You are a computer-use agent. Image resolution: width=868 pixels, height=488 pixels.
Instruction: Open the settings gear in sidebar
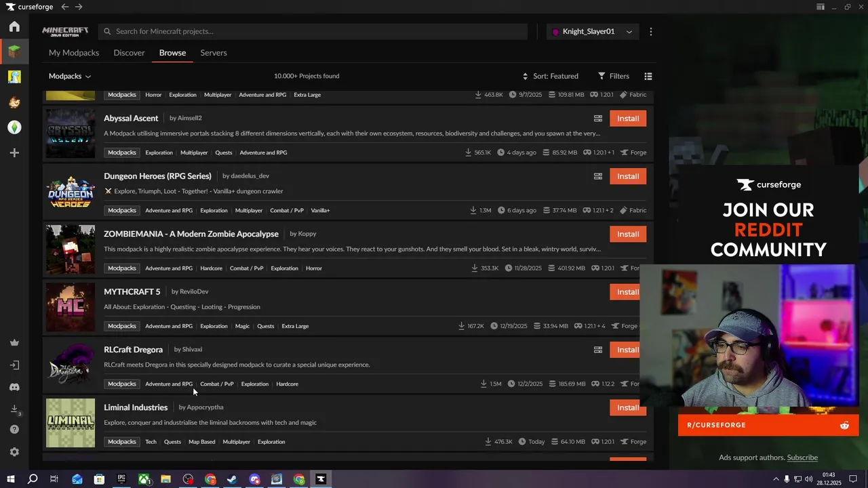pos(14,451)
